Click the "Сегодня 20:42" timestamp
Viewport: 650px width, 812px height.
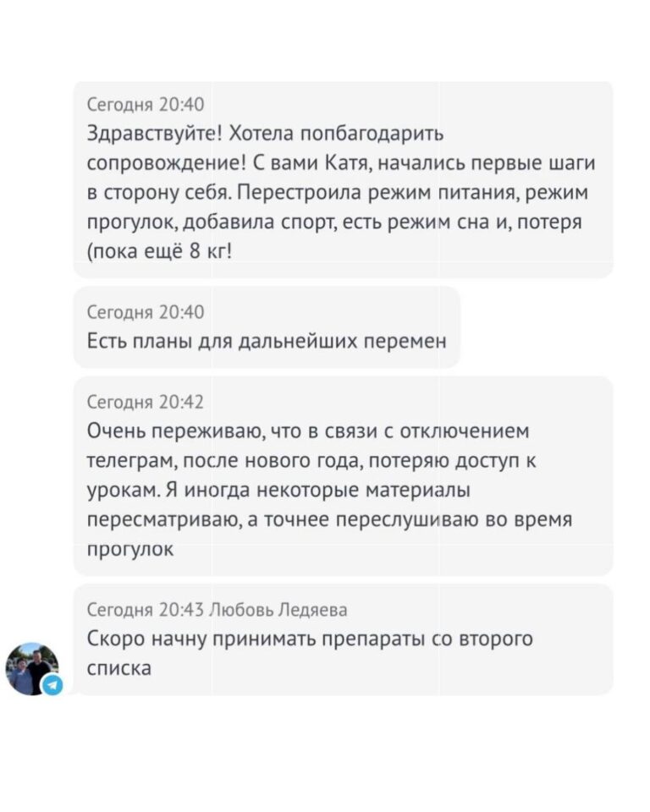(x=146, y=402)
